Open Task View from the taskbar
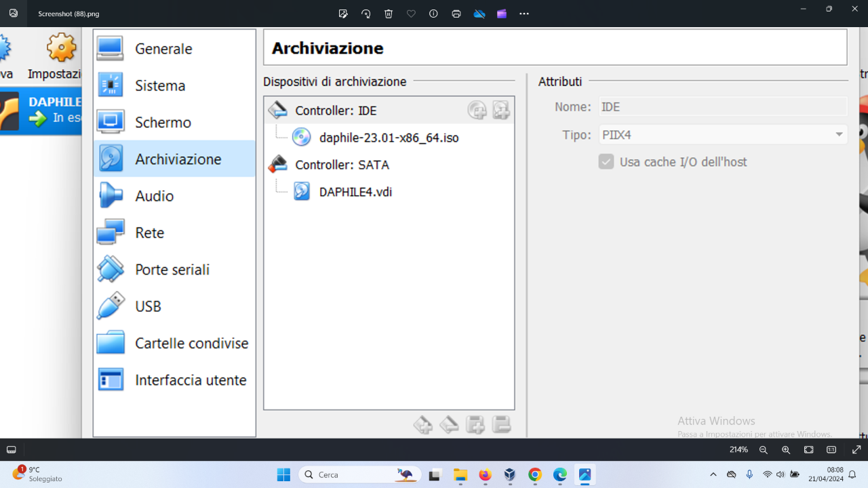 point(434,474)
